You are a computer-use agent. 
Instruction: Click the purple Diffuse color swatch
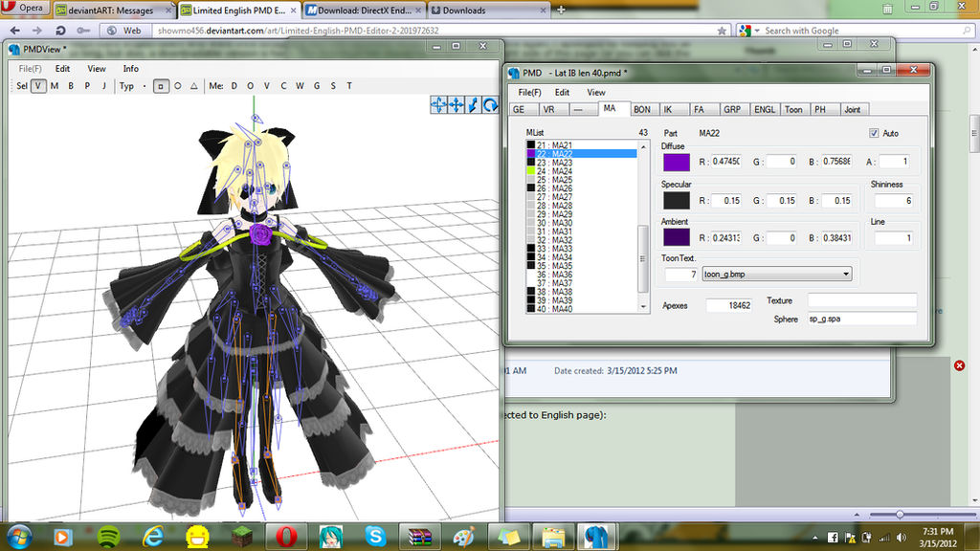[677, 163]
